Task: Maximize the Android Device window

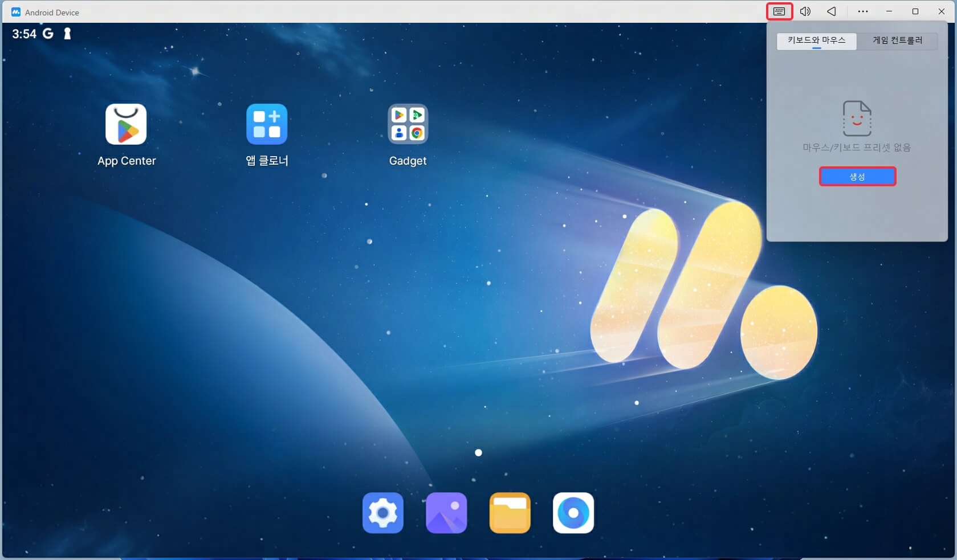Action: point(915,11)
